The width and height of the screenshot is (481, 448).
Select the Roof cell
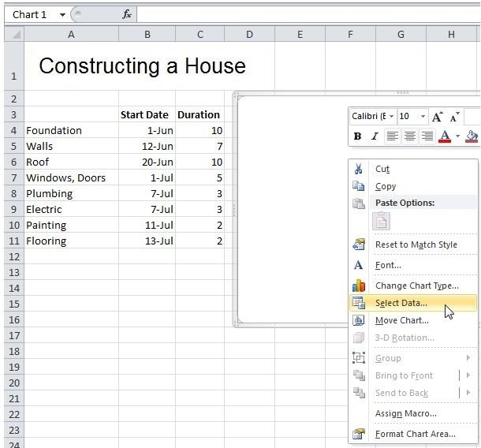point(71,162)
